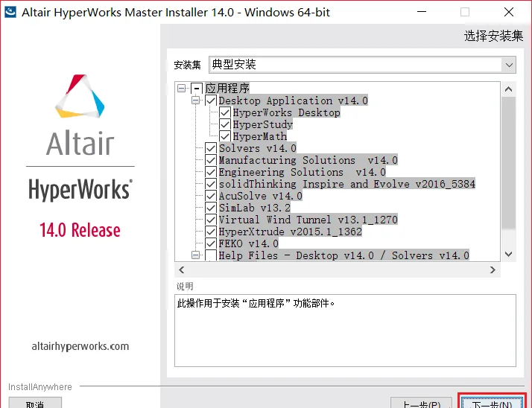The width and height of the screenshot is (532, 408).
Task: Click the installer title bar app icon
Action: [10, 12]
